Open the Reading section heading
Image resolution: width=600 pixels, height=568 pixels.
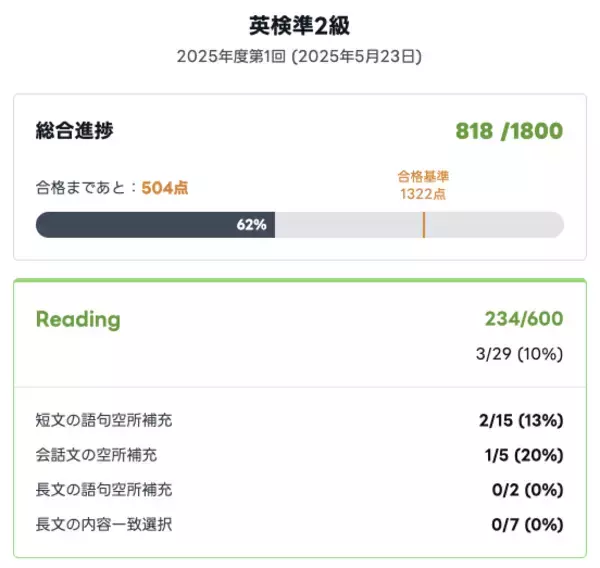pyautogui.click(x=78, y=319)
